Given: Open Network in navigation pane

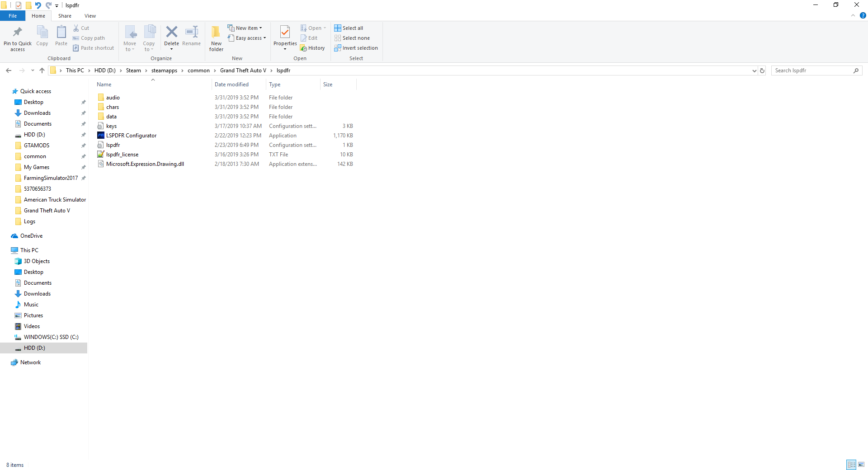Looking at the screenshot, I should pos(30,362).
